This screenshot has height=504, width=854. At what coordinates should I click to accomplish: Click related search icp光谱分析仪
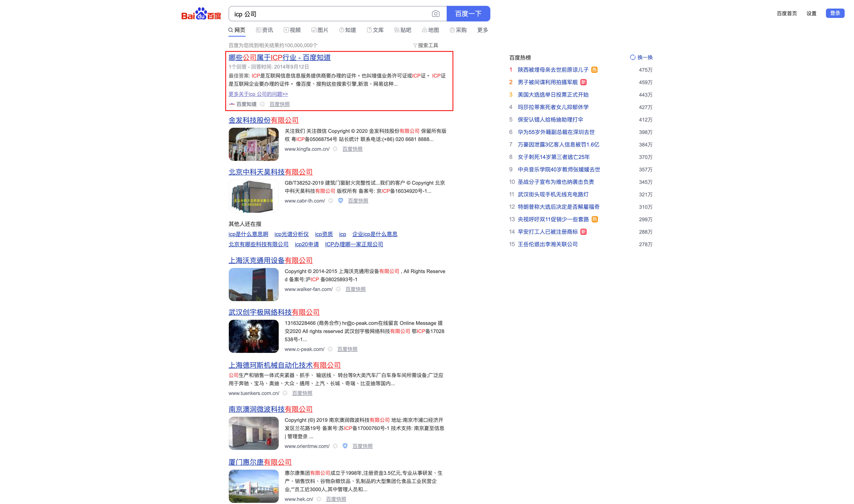(291, 234)
